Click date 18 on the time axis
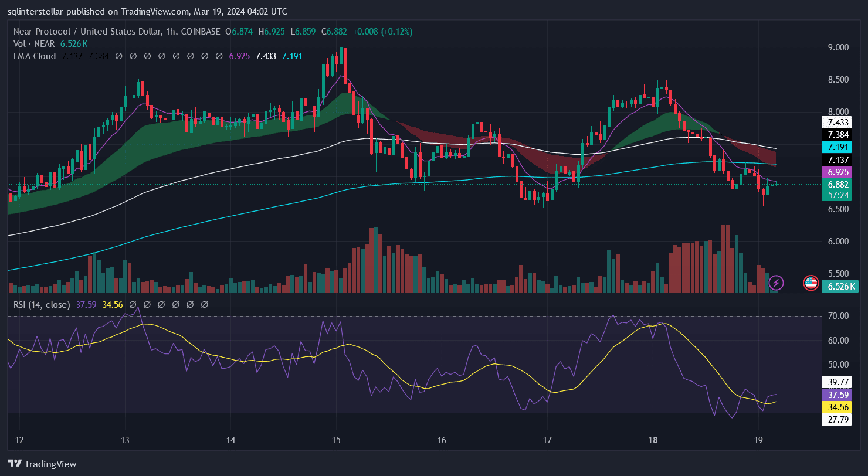The width and height of the screenshot is (868, 476). point(654,440)
